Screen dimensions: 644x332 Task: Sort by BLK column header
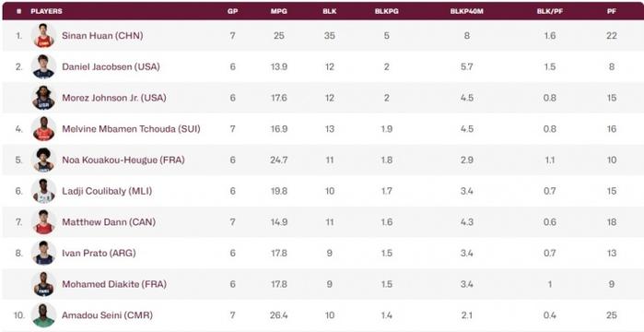point(330,11)
